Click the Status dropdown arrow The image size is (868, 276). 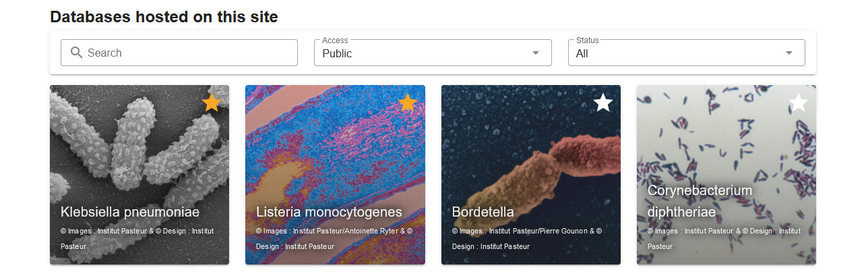[789, 53]
